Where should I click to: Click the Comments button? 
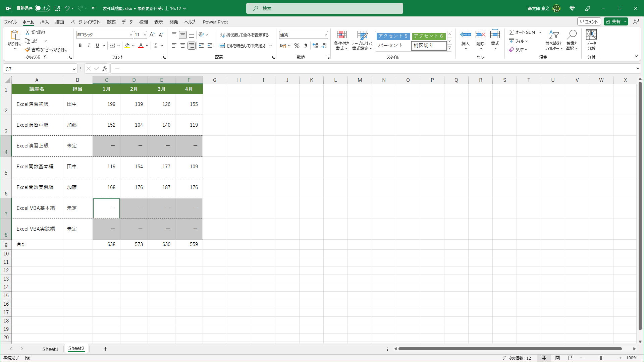coord(589,21)
